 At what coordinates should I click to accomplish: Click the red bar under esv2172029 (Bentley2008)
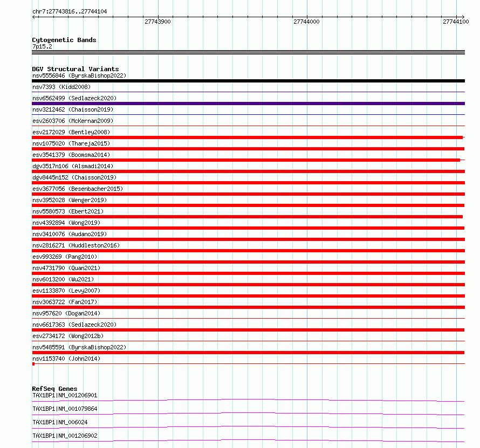(248, 137)
